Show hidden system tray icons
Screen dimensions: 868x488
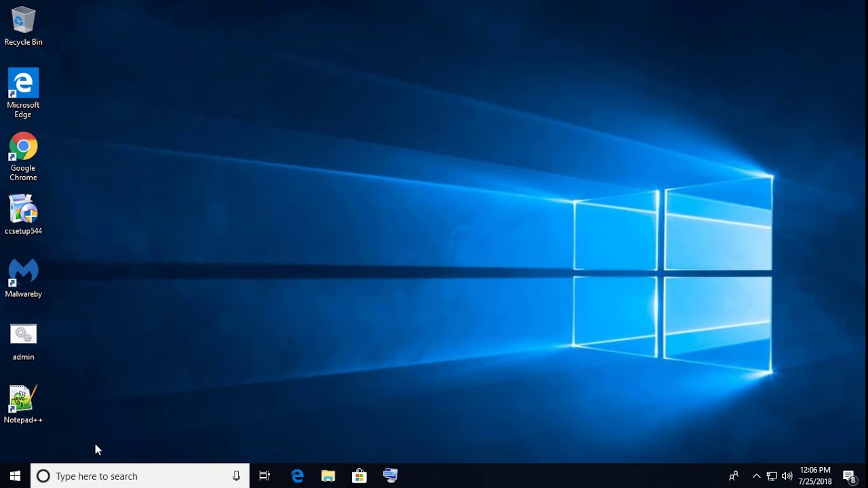pos(757,476)
